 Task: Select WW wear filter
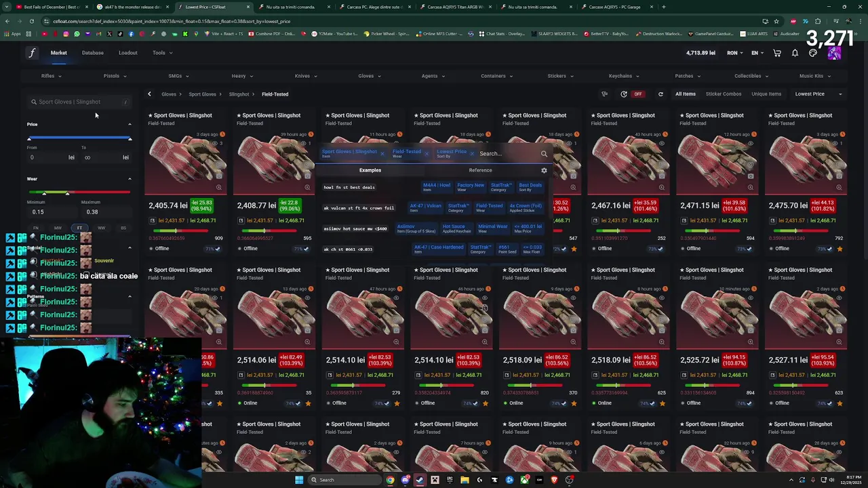pos(101,228)
